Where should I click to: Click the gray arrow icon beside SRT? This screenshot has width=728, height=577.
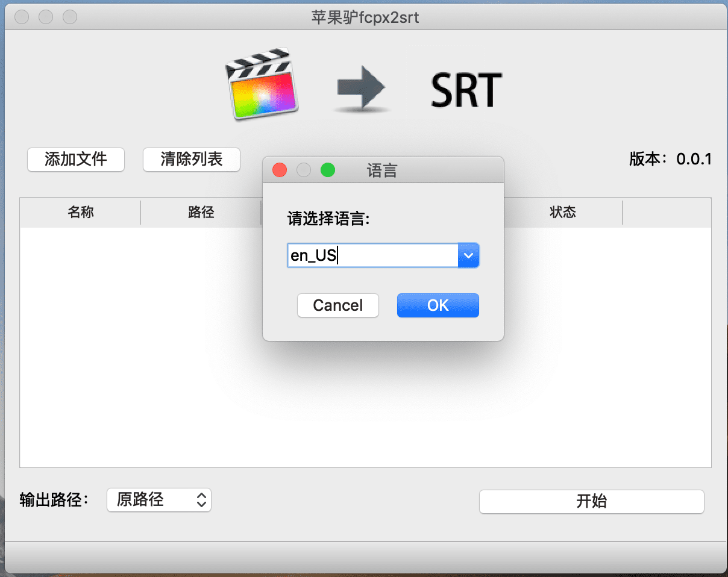(x=360, y=90)
